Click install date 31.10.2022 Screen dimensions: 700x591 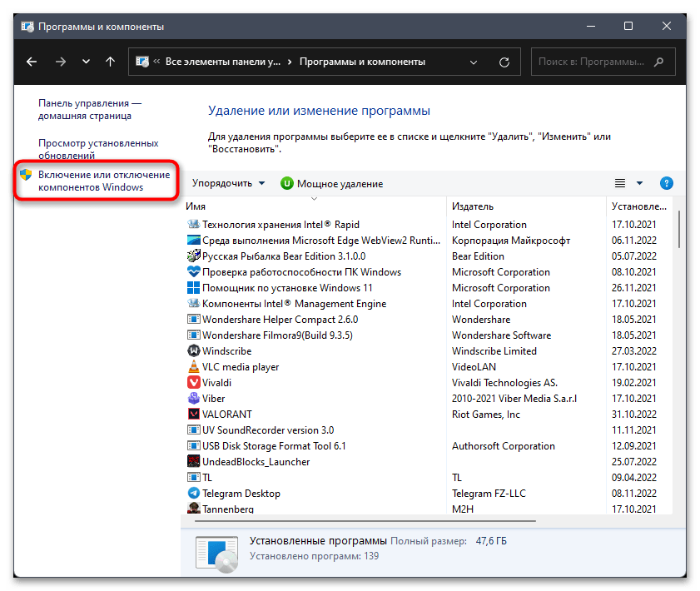(634, 415)
